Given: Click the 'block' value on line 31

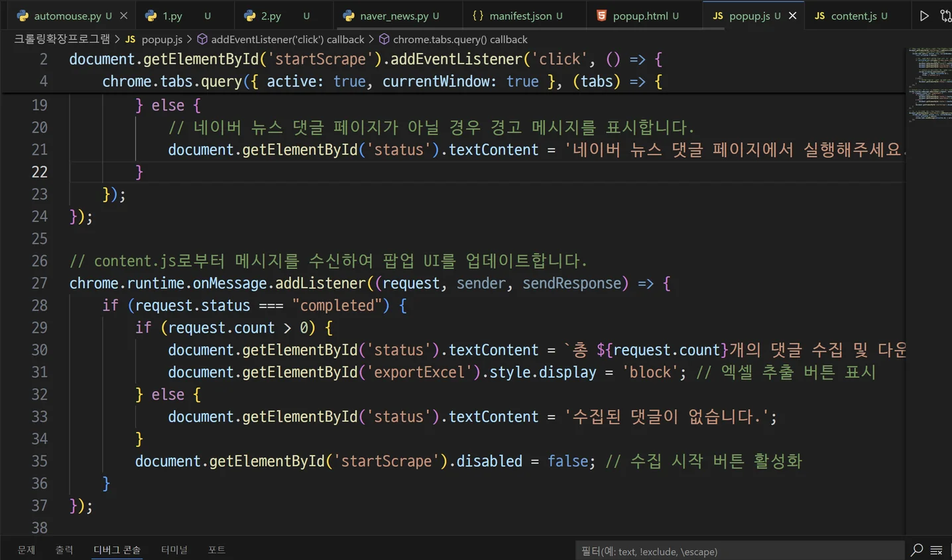Looking at the screenshot, I should click(650, 372).
